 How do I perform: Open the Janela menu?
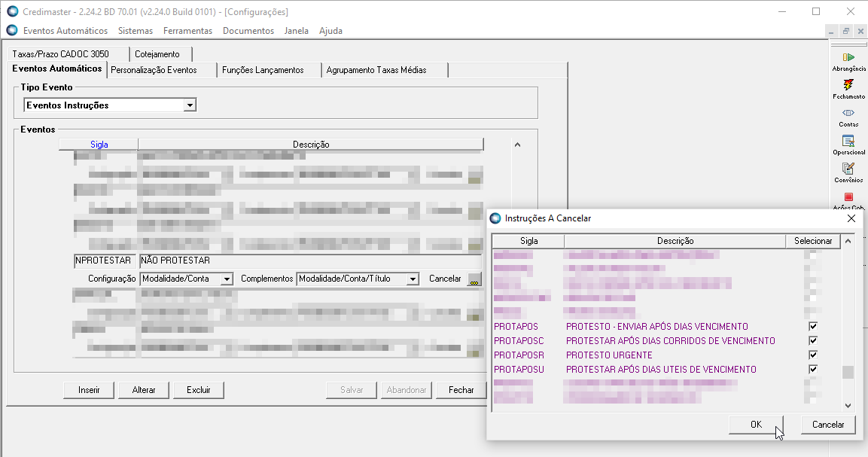click(296, 30)
